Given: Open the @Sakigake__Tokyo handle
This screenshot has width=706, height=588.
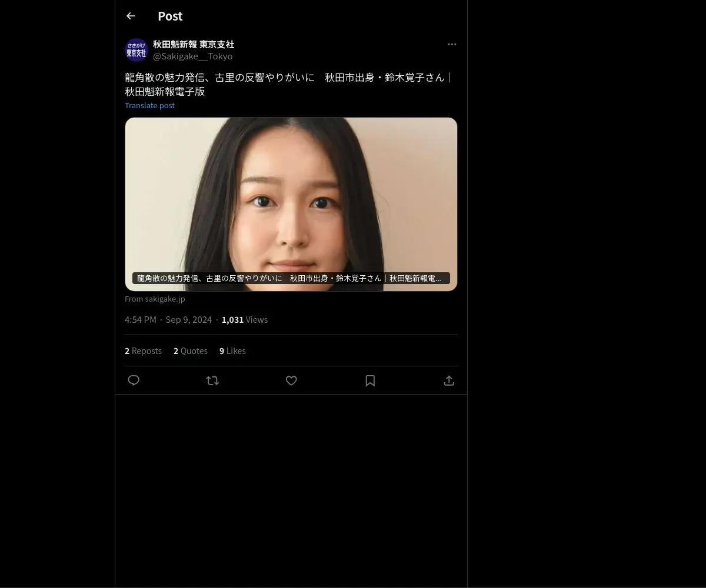Looking at the screenshot, I should point(193,56).
